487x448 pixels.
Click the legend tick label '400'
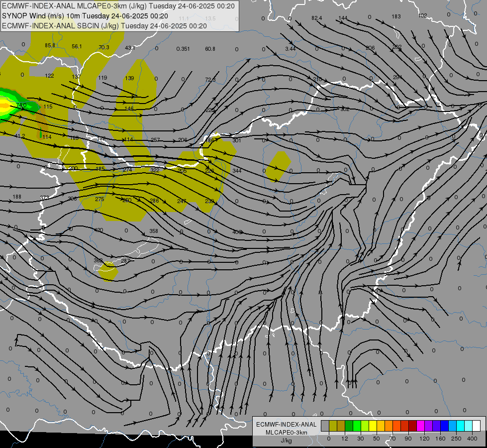click(x=472, y=439)
